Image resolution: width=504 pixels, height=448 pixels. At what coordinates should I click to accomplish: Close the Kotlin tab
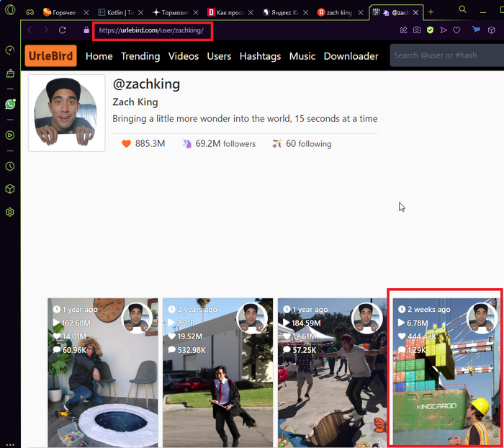pos(141,12)
